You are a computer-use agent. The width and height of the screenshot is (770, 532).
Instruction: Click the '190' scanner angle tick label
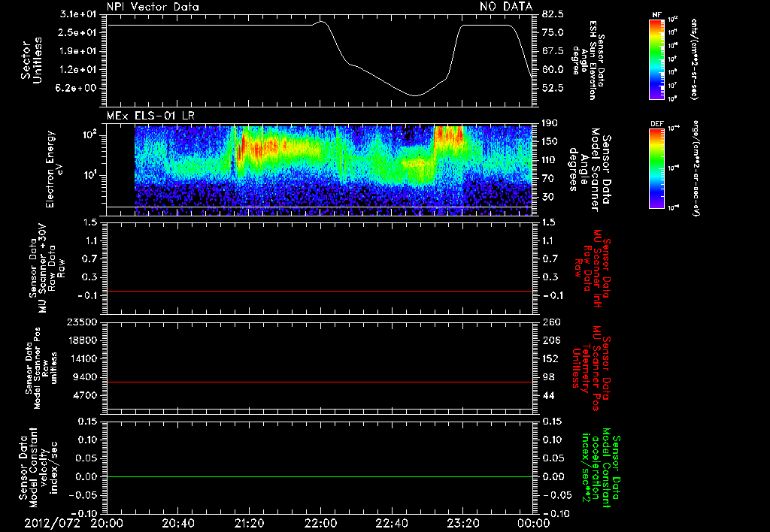click(x=550, y=123)
